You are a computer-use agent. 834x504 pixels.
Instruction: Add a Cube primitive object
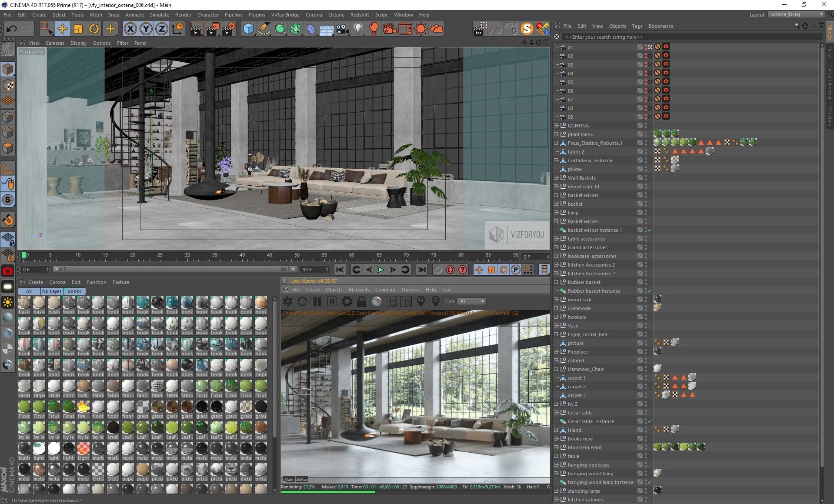coord(248,29)
